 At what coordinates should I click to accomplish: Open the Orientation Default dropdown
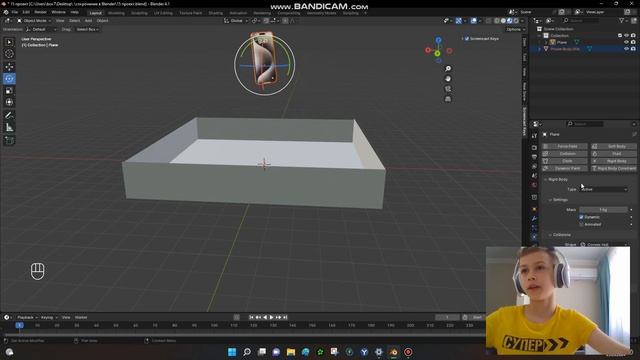41,29
